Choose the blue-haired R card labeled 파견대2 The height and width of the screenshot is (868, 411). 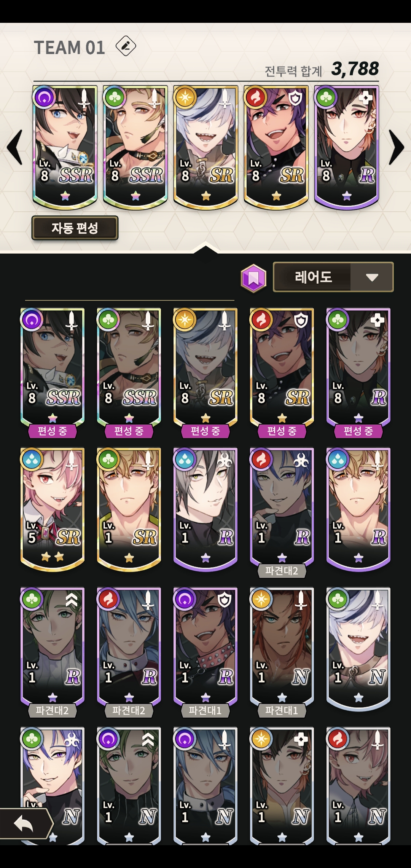[x=129, y=652]
